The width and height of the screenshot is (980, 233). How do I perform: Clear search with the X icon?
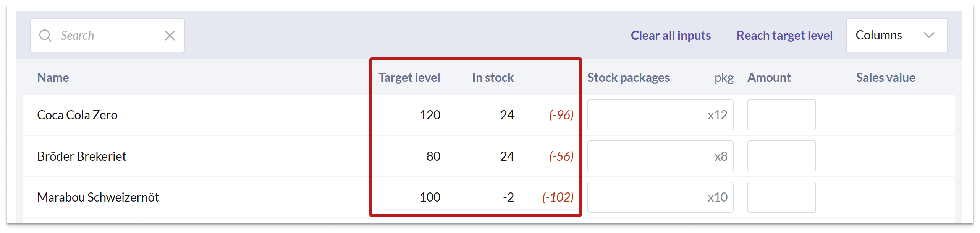(x=170, y=36)
